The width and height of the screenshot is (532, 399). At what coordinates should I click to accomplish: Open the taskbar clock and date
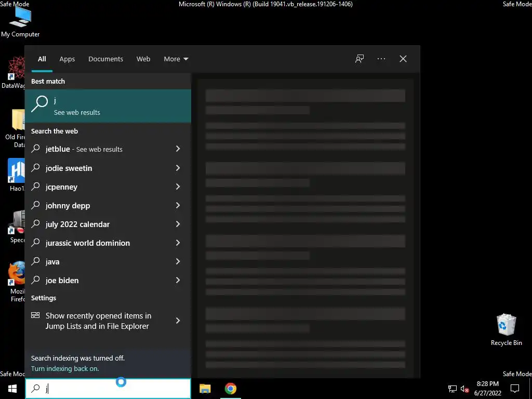487,389
